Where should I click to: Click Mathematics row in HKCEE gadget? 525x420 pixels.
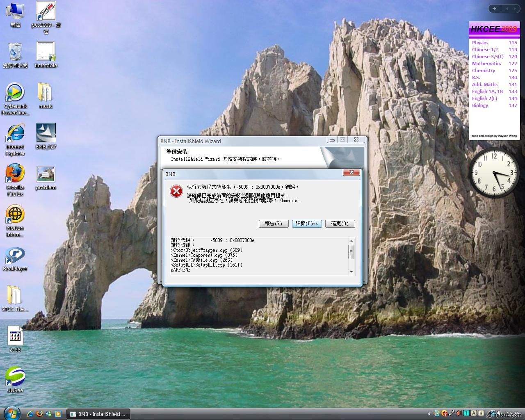pos(494,64)
